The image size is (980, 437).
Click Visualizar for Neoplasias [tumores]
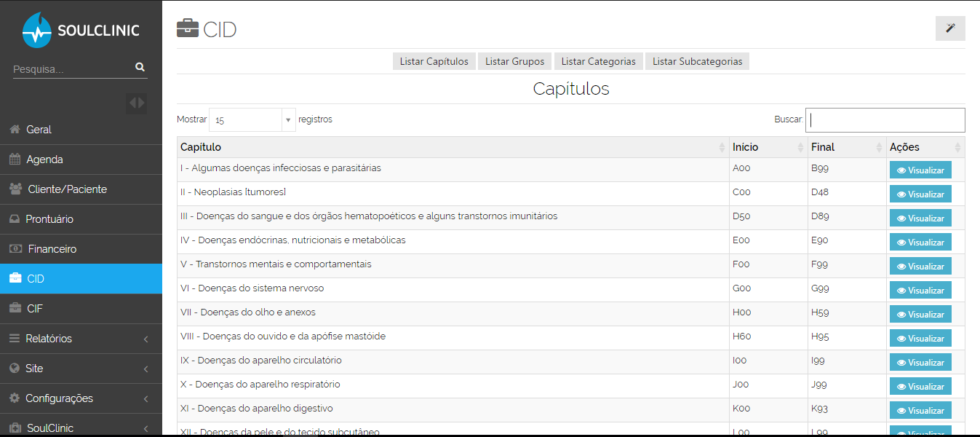click(920, 194)
